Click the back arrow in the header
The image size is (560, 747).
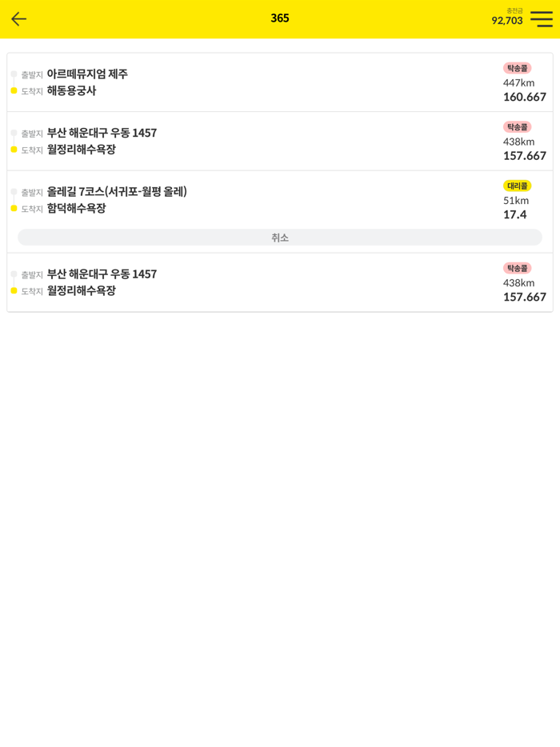(18, 18)
